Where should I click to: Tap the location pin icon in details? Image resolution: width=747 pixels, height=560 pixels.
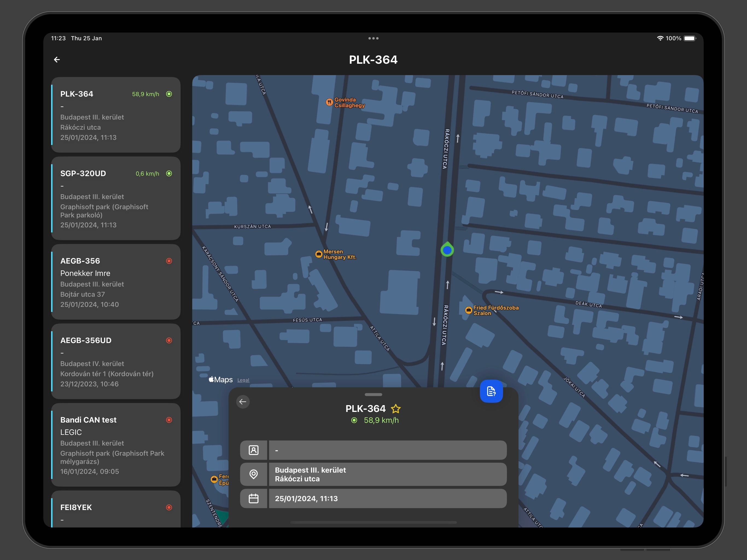click(254, 474)
